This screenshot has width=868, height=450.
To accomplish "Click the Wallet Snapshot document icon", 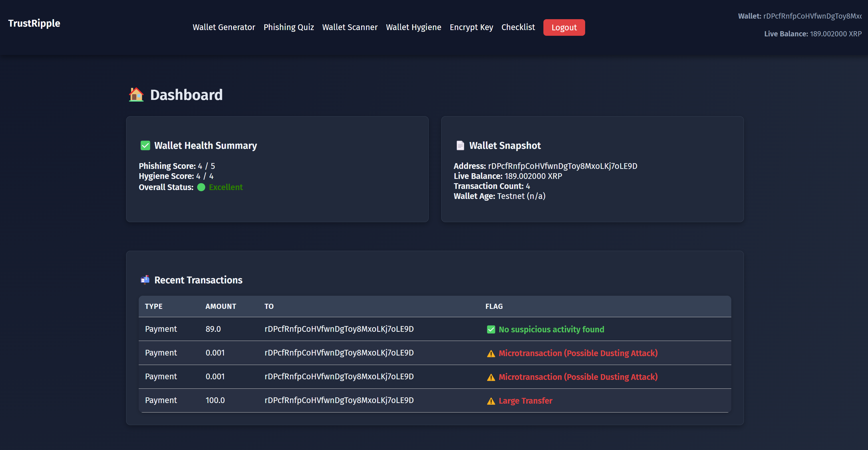I will (460, 145).
